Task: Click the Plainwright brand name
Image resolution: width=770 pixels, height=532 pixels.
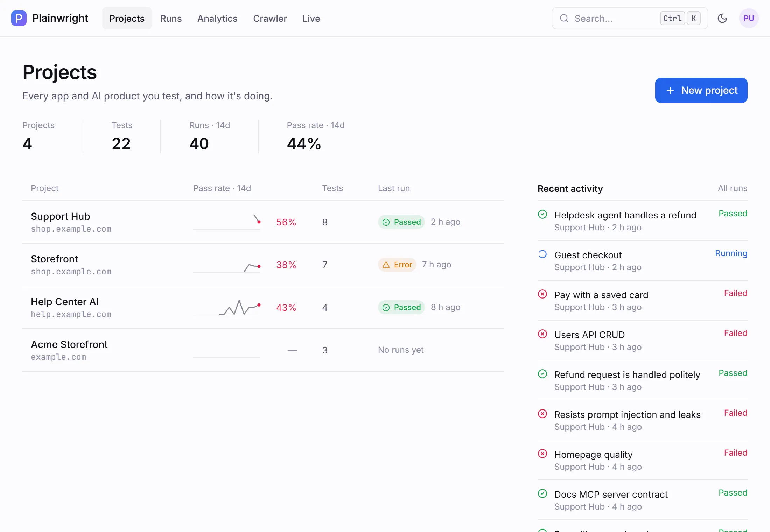Action: (60, 18)
